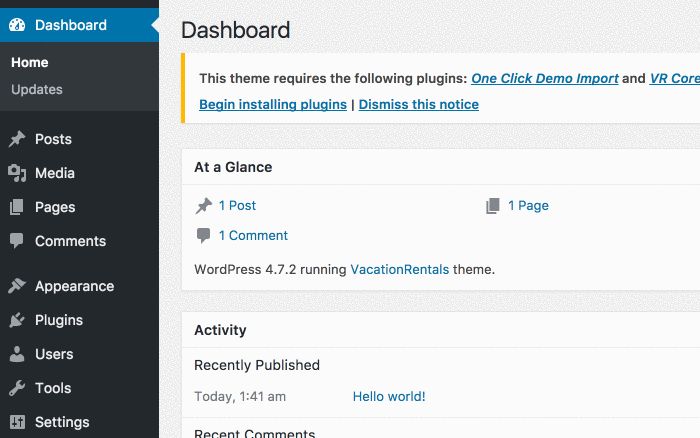The height and width of the screenshot is (438, 700).
Task: Go to the Posts menu
Action: [53, 139]
